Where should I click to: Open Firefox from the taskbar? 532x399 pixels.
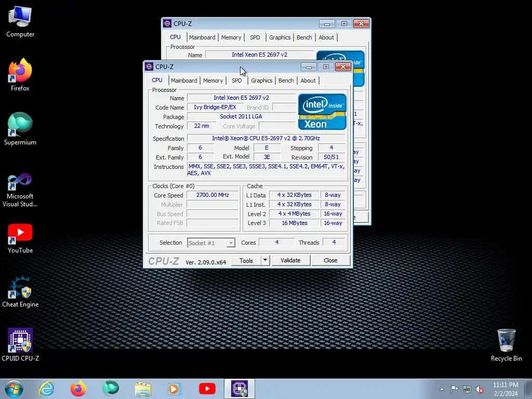pos(78,389)
